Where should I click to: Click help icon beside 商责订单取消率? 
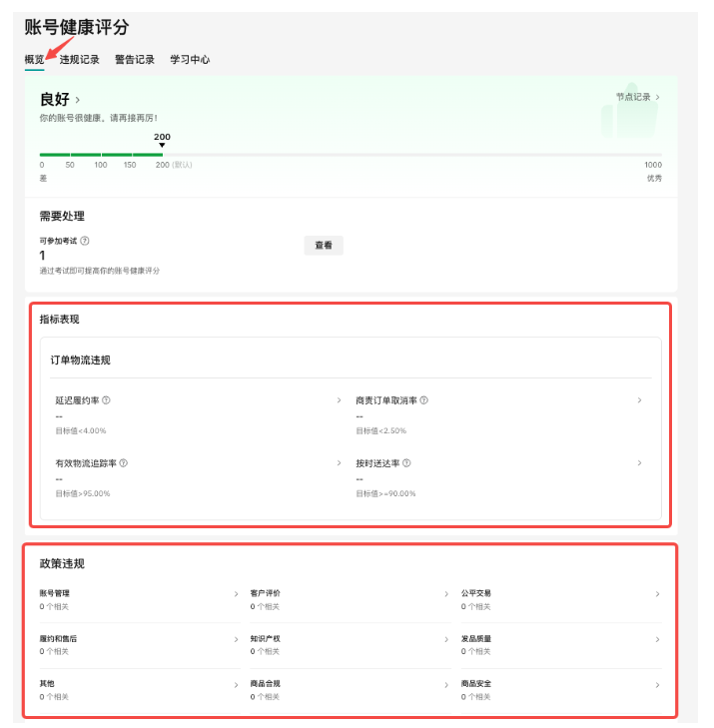pos(424,400)
